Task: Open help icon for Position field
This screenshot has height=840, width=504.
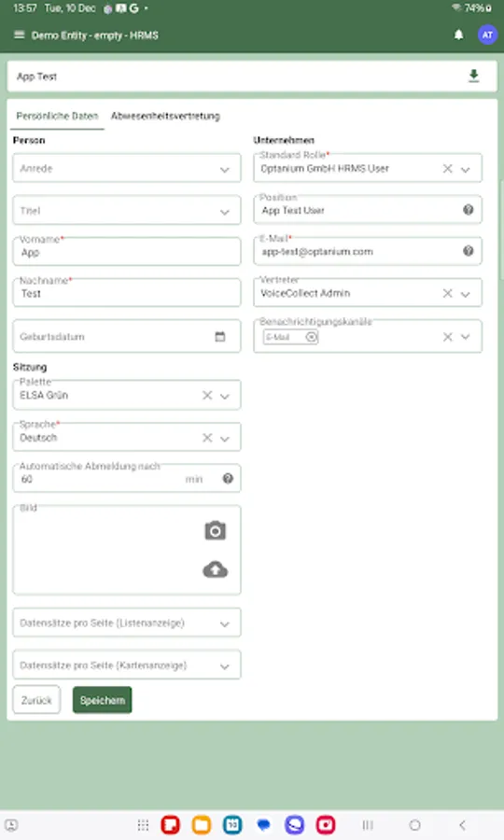Action: tap(469, 210)
